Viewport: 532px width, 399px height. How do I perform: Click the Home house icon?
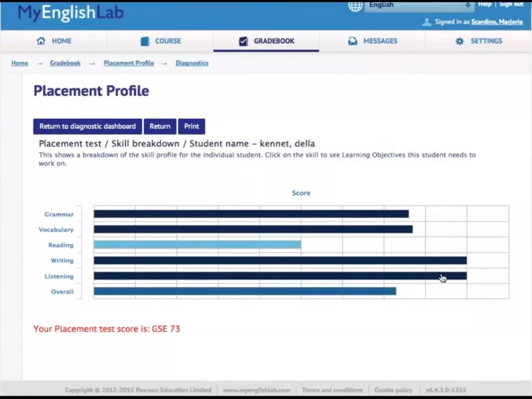(41, 41)
